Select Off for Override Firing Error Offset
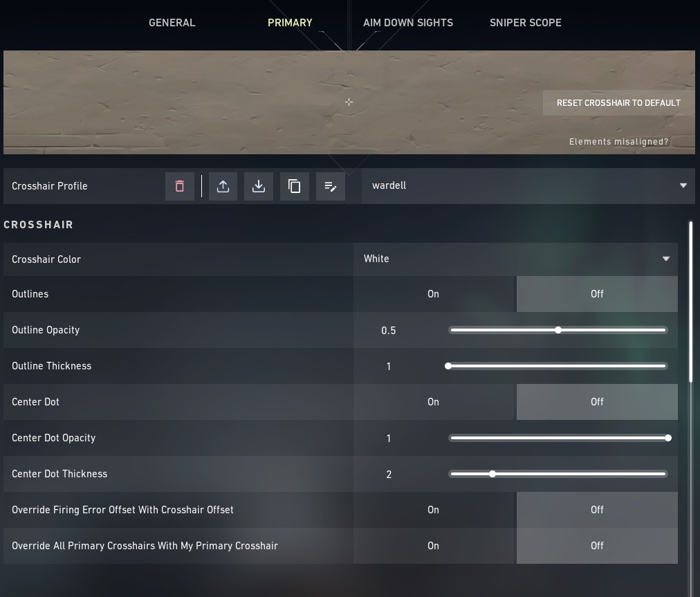The height and width of the screenshot is (597, 700). click(x=597, y=510)
